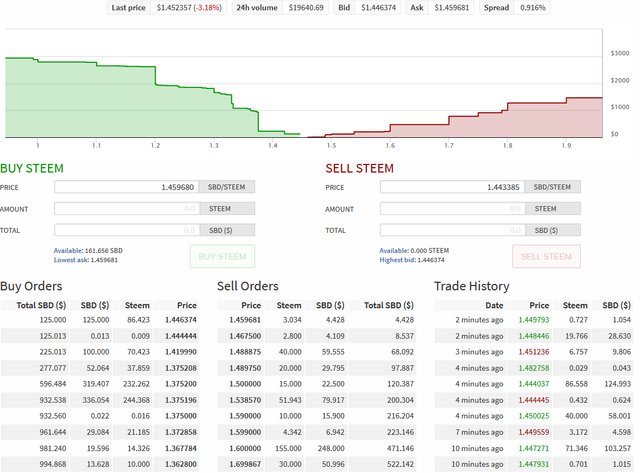Click trade history price 1.449793
Screen dimensions: 640x473
pos(533,320)
